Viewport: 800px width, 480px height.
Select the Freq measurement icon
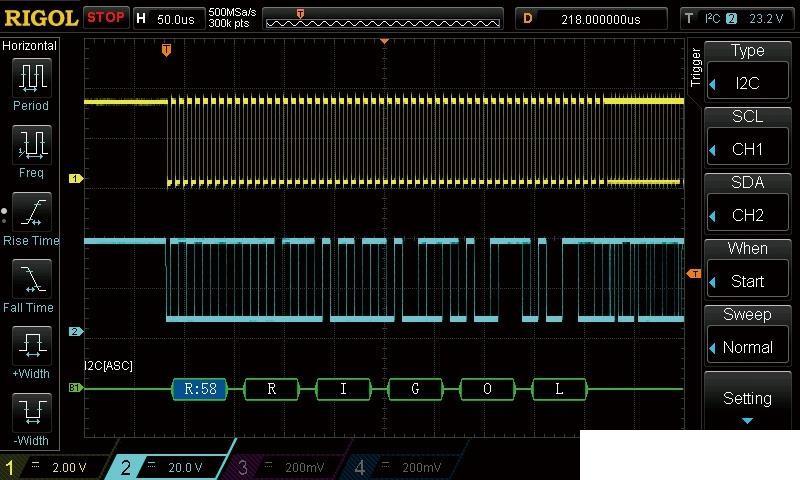pyautogui.click(x=31, y=144)
